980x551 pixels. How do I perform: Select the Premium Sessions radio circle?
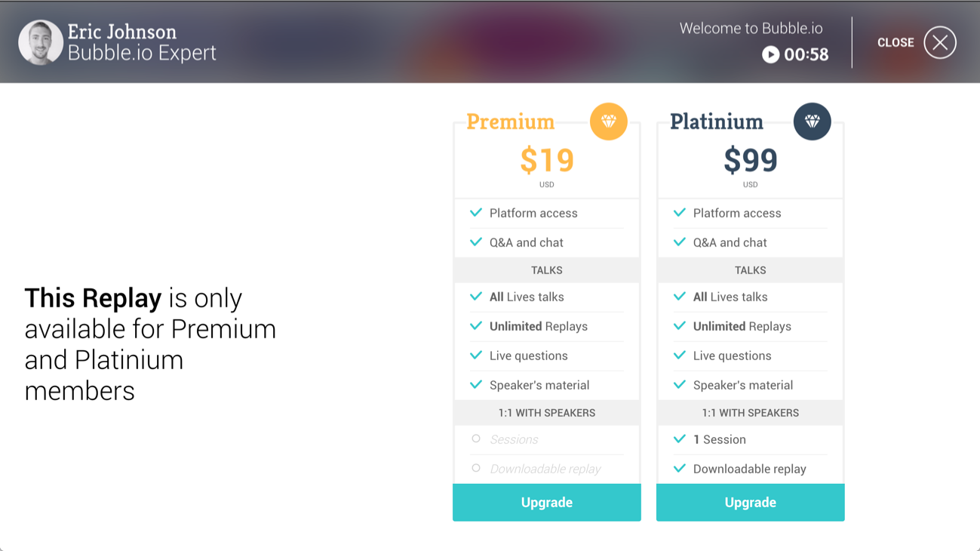pos(476,439)
